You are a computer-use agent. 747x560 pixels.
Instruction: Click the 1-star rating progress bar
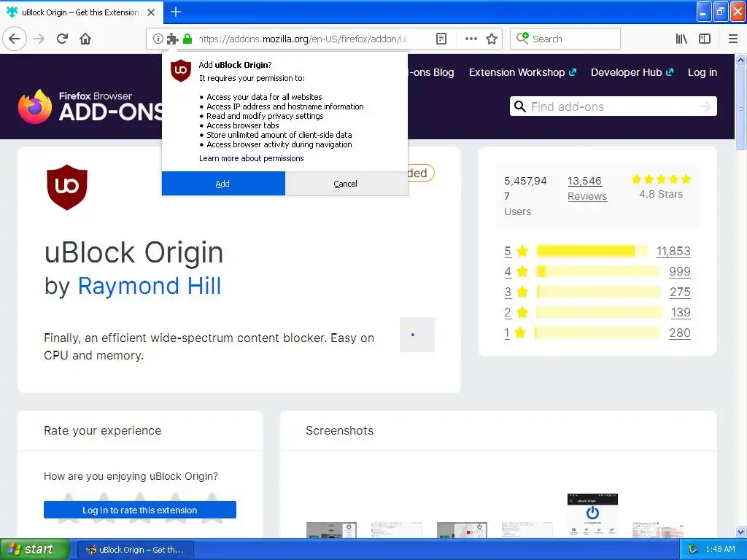[x=597, y=332]
